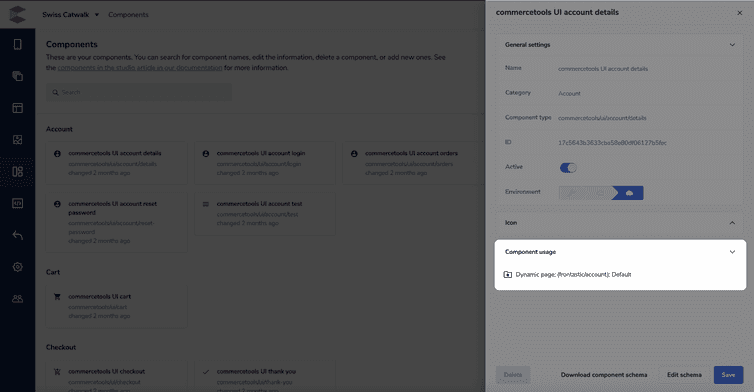The image size is (754, 392).
Task: Open the mobile device icon in sidebar
Action: click(17, 44)
